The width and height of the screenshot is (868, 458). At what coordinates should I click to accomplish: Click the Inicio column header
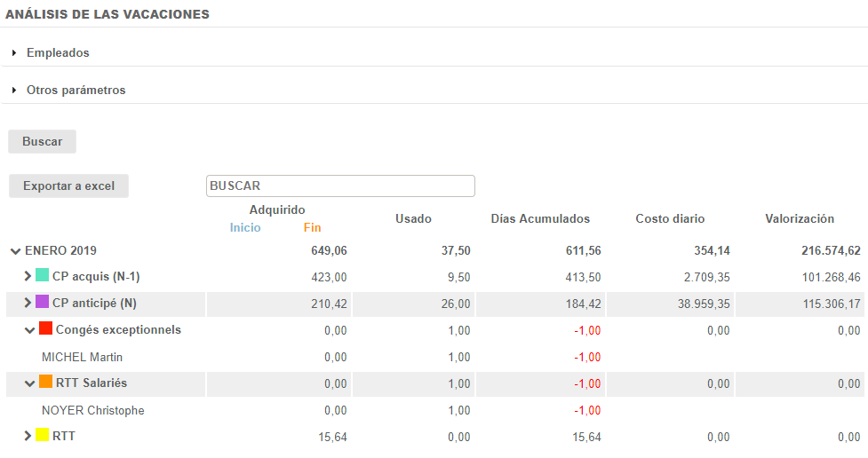click(245, 227)
